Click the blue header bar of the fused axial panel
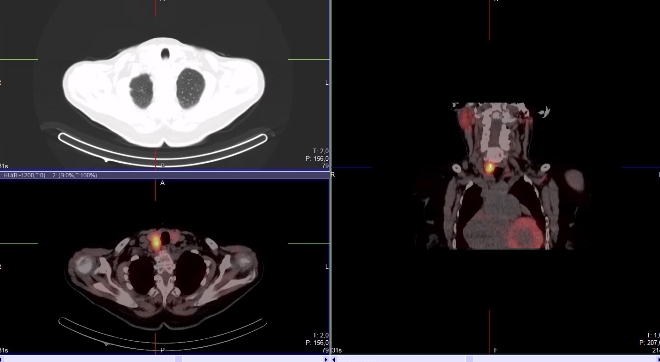Viewport: 660px width, 362px height. [x=165, y=175]
